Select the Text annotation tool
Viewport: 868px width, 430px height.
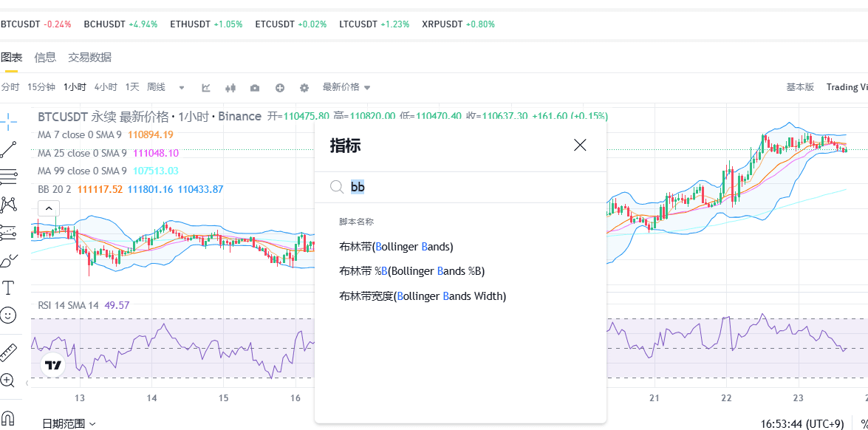coord(8,287)
